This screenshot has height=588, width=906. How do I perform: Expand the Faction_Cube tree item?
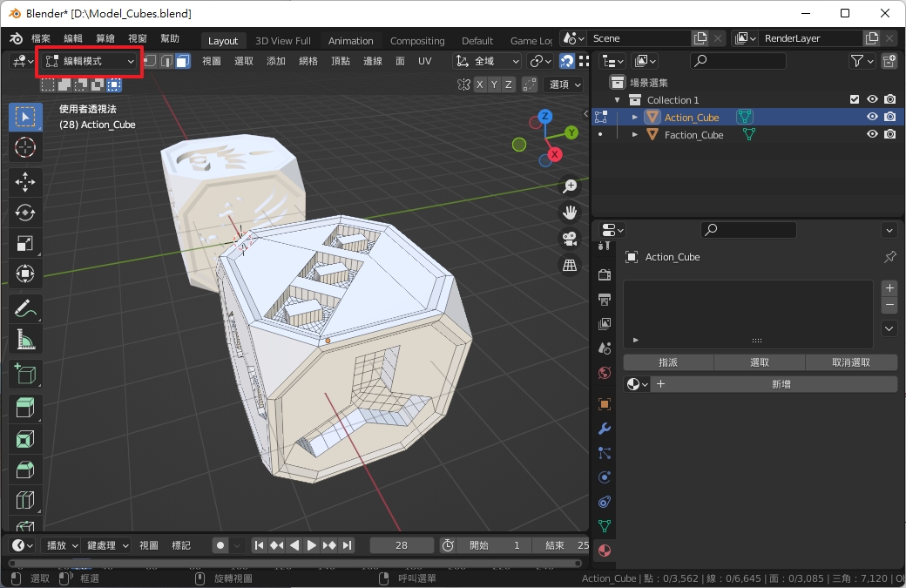tap(635, 135)
